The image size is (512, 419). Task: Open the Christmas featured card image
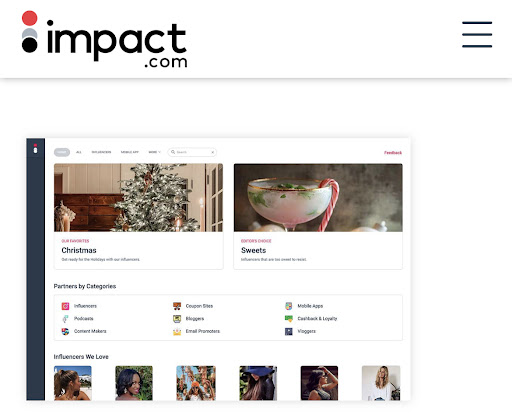139,198
